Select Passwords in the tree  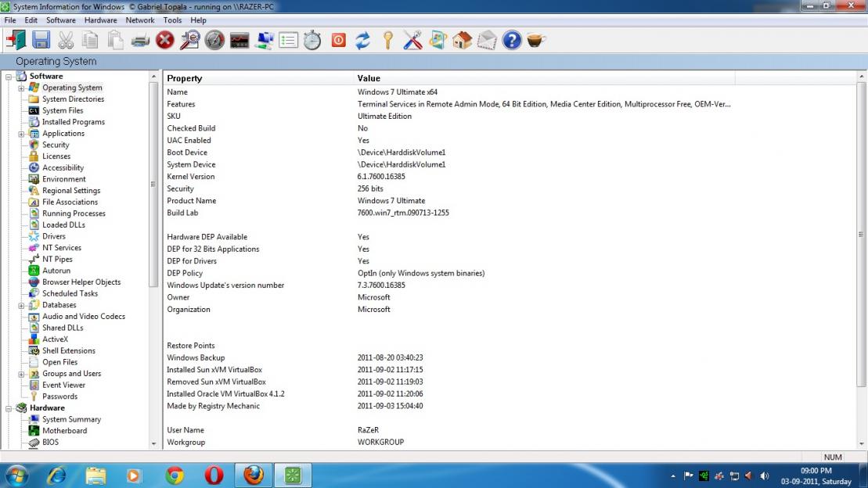click(x=59, y=396)
